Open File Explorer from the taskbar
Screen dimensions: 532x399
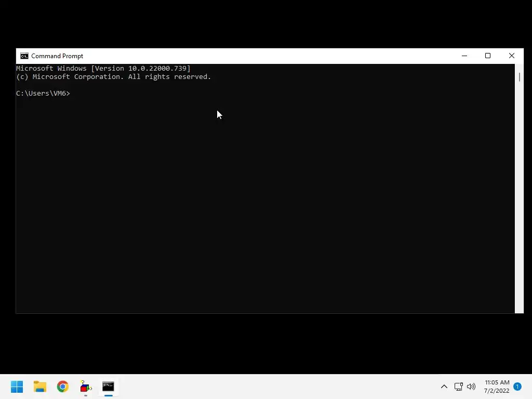click(39, 387)
